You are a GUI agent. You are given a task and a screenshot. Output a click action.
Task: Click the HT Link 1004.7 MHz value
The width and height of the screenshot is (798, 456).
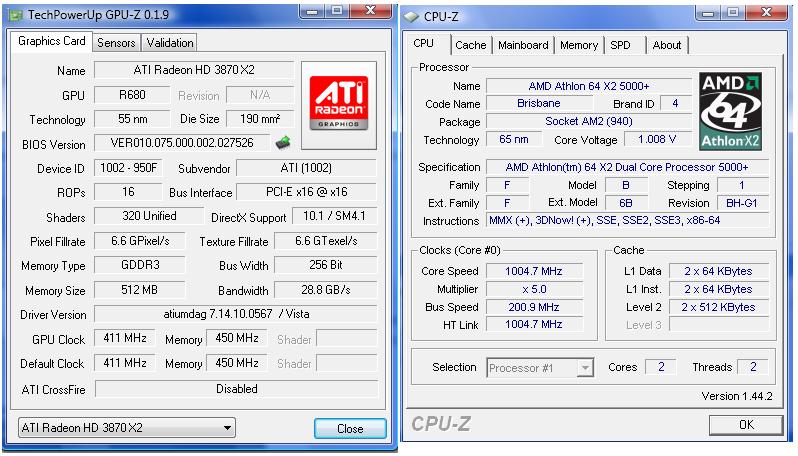[x=534, y=324]
